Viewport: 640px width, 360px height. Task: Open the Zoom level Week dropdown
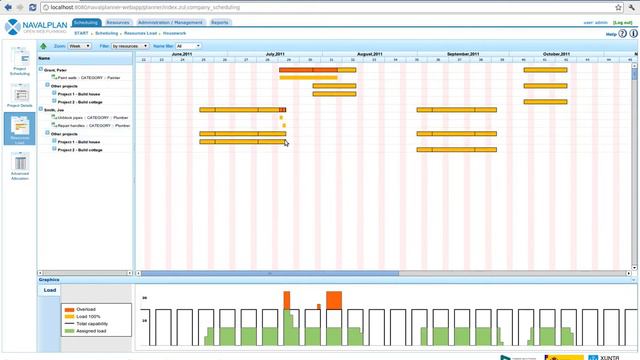point(80,46)
